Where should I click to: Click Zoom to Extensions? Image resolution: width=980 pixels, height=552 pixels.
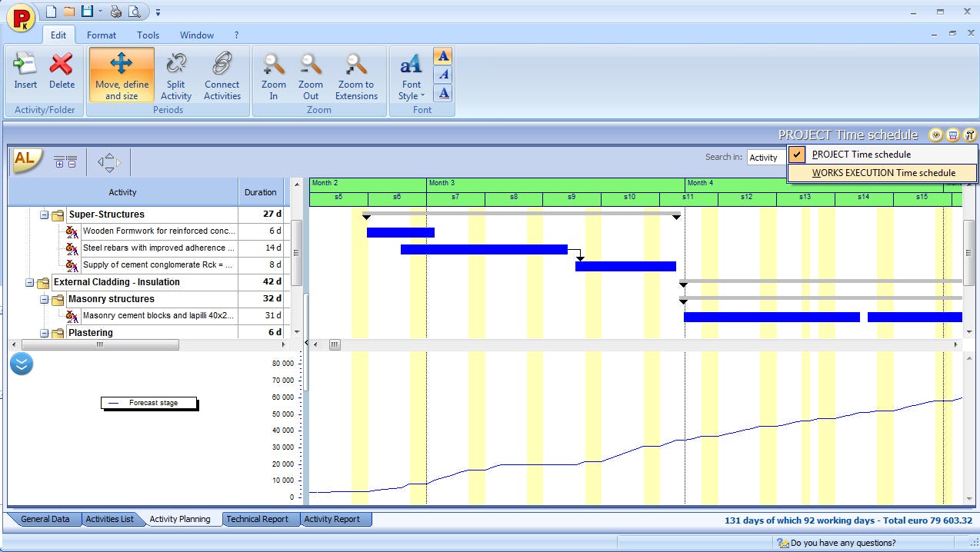(x=355, y=75)
